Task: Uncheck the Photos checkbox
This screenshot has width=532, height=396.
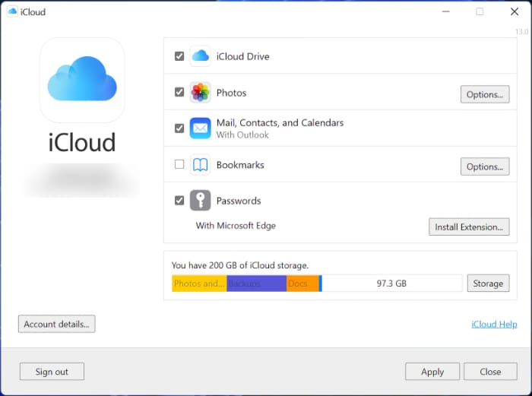Action: click(x=179, y=92)
